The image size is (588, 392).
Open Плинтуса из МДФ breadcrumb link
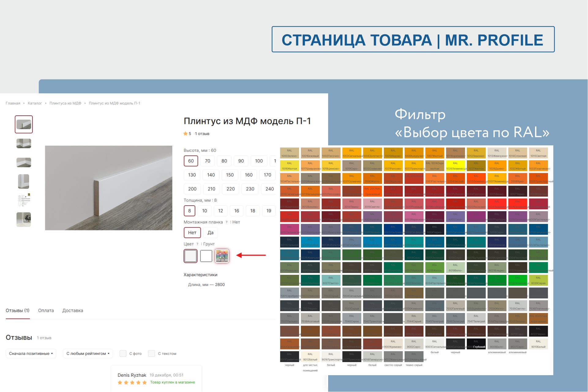(66, 103)
